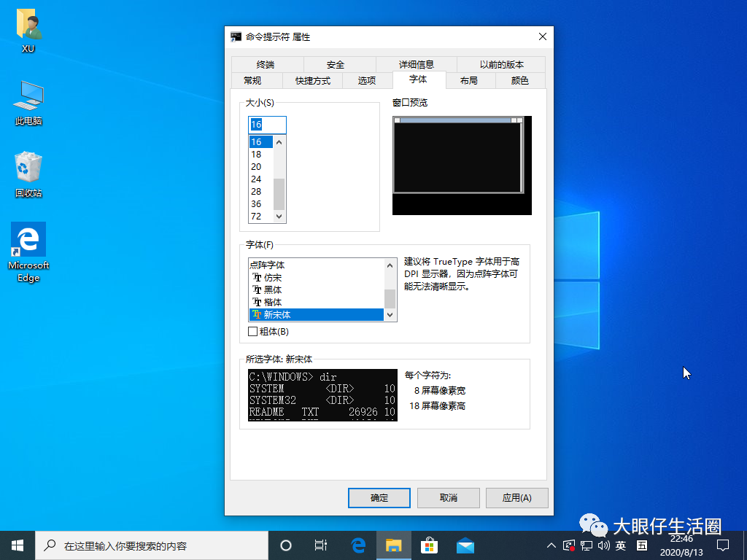The width and height of the screenshot is (747, 560).
Task: Select size 24 in the size list
Action: coord(261,179)
